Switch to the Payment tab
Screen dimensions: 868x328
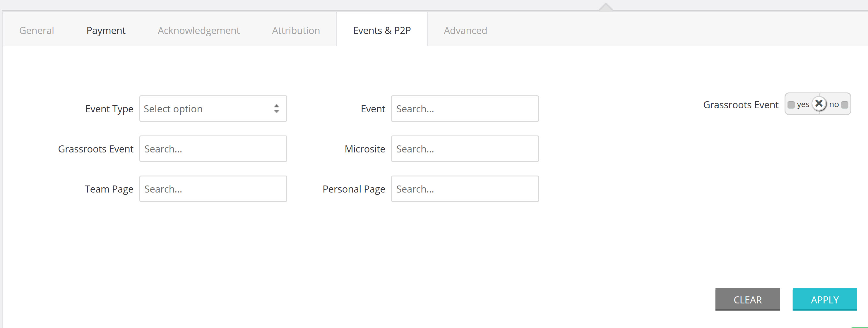(106, 30)
